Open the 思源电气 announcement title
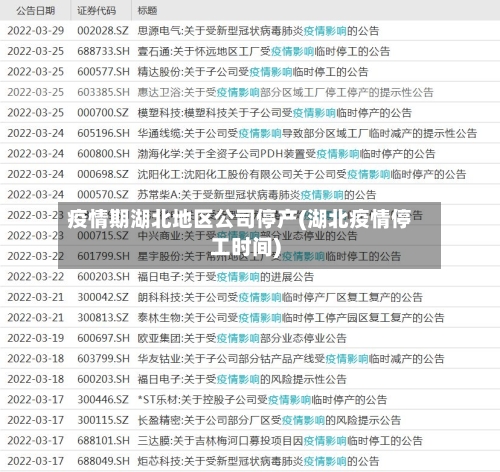 [x=258, y=31]
